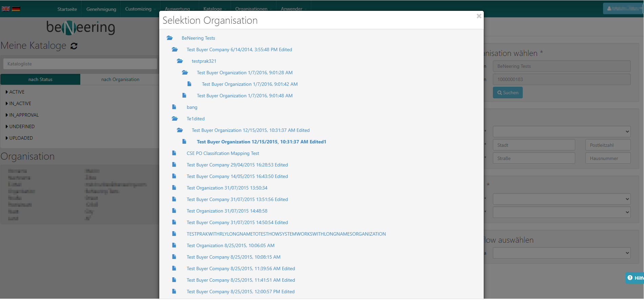Select the bold Test Buyer Organization Edited1 entry

[x=261, y=142]
